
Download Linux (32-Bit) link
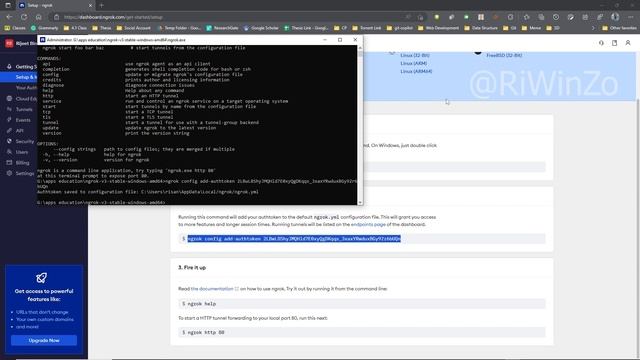coord(415,55)
